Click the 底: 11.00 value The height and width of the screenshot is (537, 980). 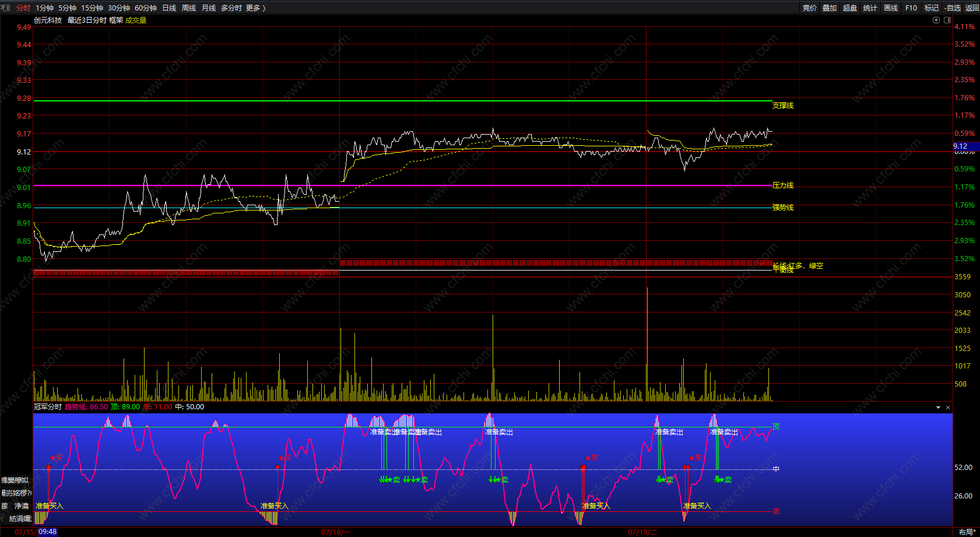pyautogui.click(x=158, y=407)
